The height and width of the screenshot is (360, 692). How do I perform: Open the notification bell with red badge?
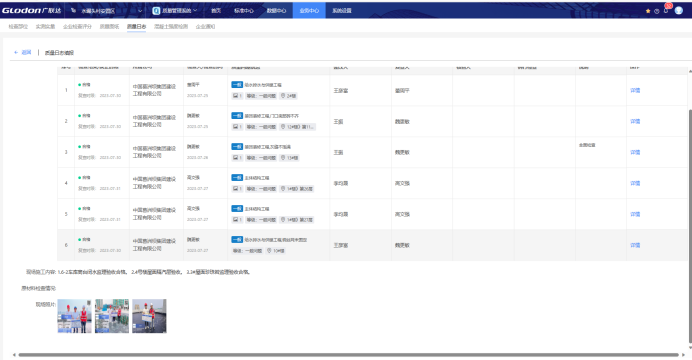[x=666, y=10]
